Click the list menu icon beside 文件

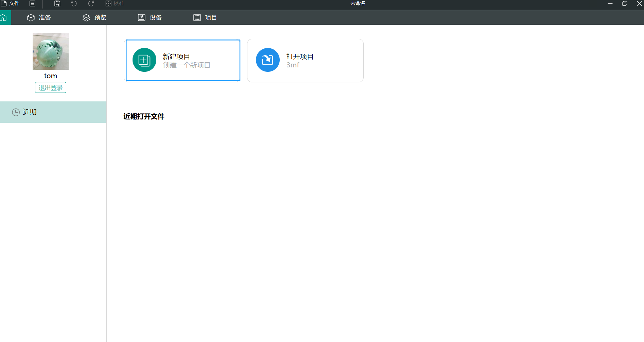click(33, 3)
